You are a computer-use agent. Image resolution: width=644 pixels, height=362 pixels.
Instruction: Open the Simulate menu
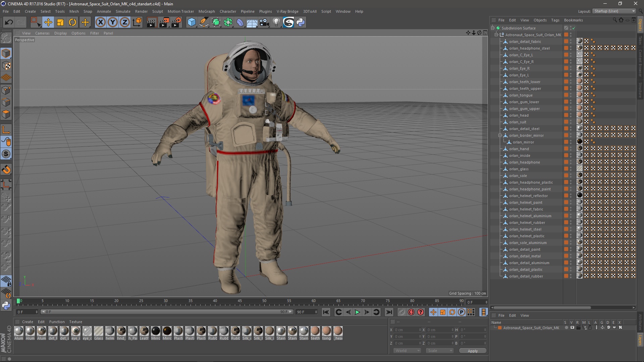tap(123, 11)
